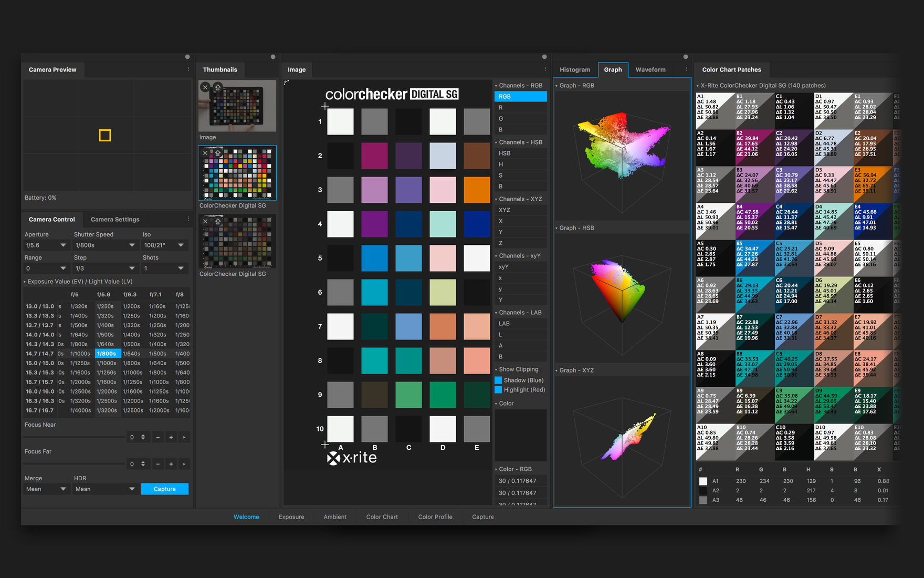Toggle Shadow (Blue) clipping checkbox
Viewport: 924px width, 578px height.
click(x=498, y=380)
